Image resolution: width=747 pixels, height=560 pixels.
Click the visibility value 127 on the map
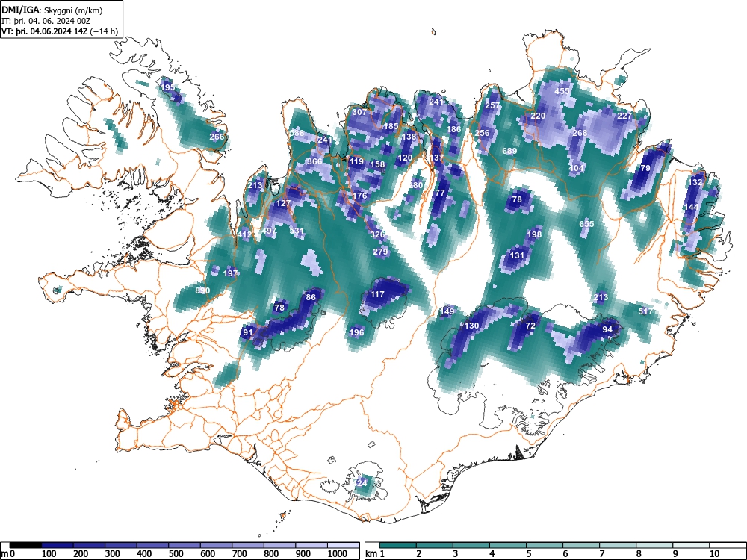[283, 203]
